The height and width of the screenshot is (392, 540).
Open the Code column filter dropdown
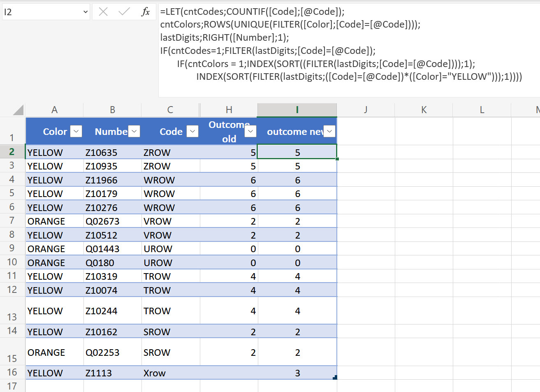point(192,131)
